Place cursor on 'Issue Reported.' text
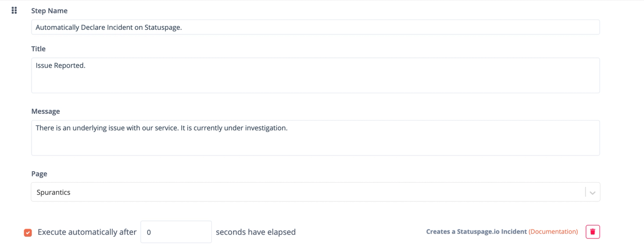 tap(61, 66)
